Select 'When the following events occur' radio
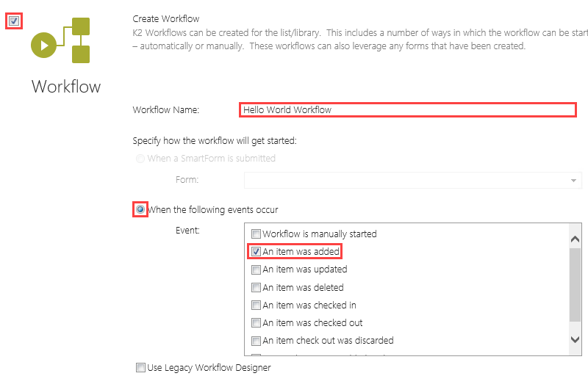The image size is (588, 376). (x=140, y=210)
